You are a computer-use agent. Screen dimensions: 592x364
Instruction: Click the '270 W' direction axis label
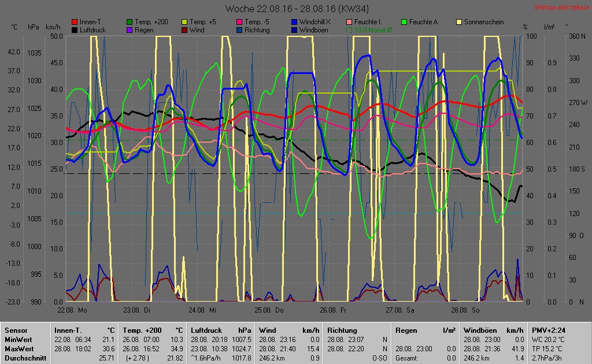(578, 103)
